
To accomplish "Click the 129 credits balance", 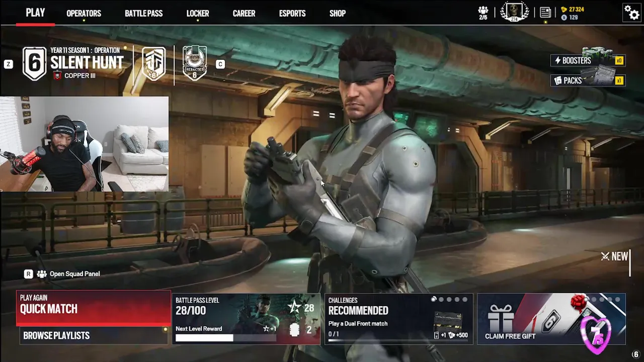I will pos(574,18).
